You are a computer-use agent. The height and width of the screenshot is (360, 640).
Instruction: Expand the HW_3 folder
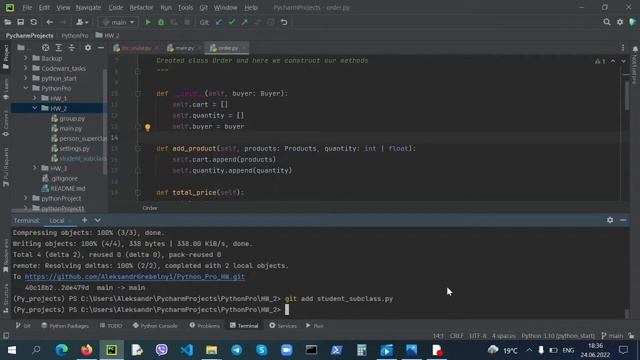(x=35, y=168)
